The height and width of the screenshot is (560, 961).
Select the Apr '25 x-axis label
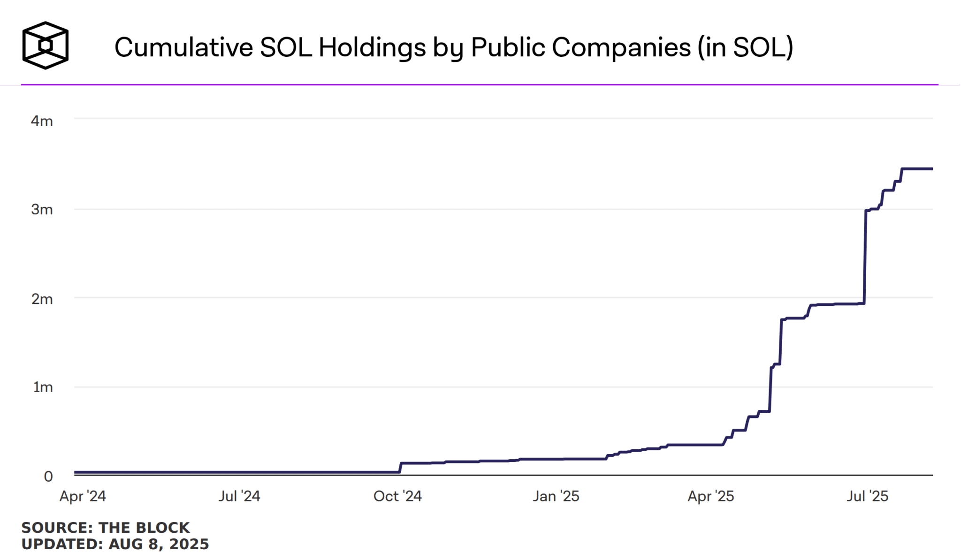pos(710,496)
